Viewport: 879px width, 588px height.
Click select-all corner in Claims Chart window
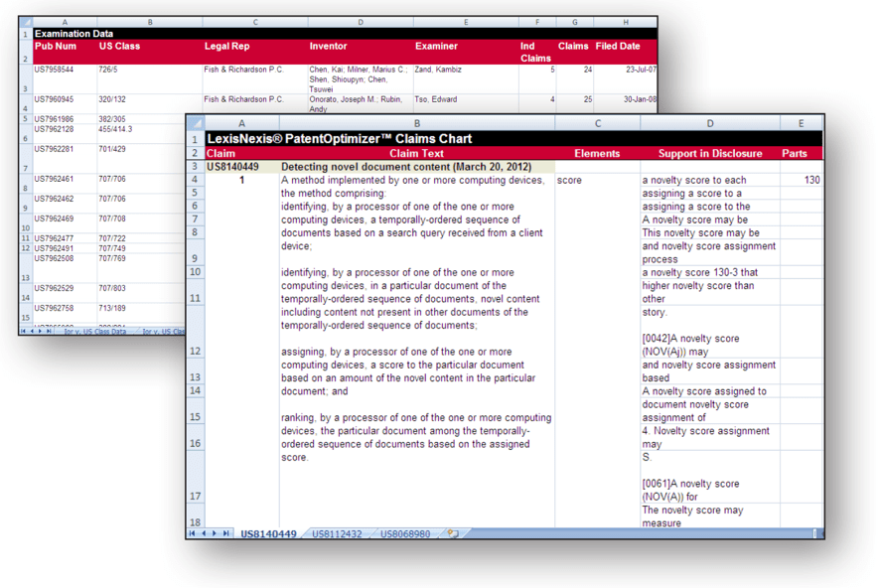pyautogui.click(x=196, y=123)
